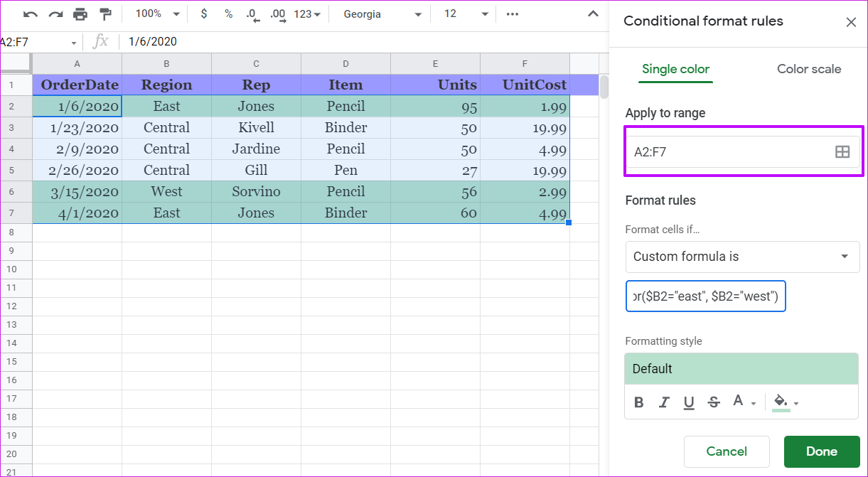
Task: Open the select data range grid icon
Action: point(842,151)
